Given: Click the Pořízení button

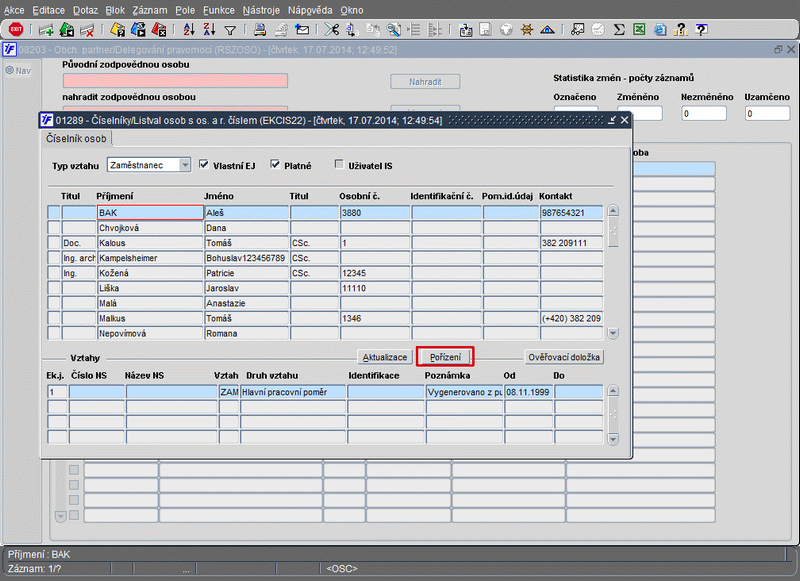Looking at the screenshot, I should pos(445,357).
